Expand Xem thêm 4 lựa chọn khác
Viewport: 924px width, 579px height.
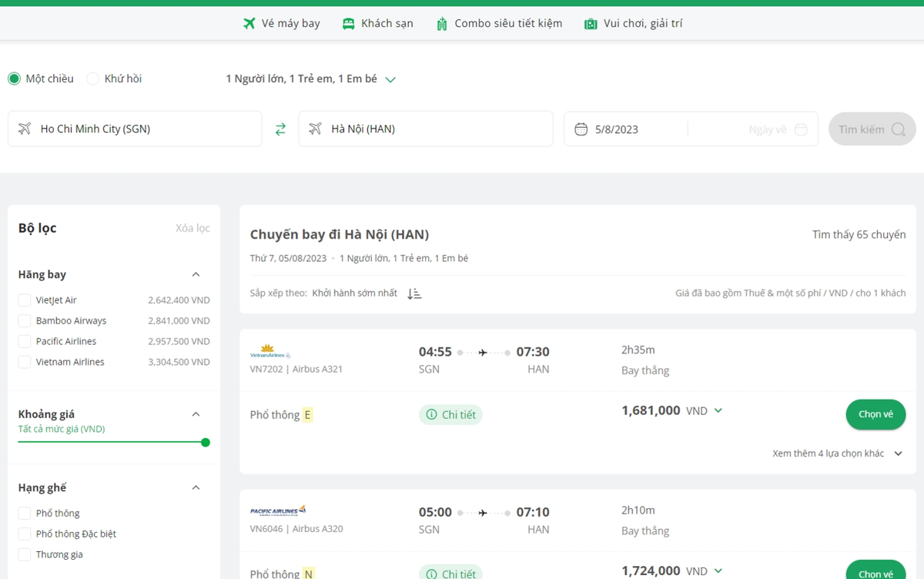pyautogui.click(x=838, y=453)
